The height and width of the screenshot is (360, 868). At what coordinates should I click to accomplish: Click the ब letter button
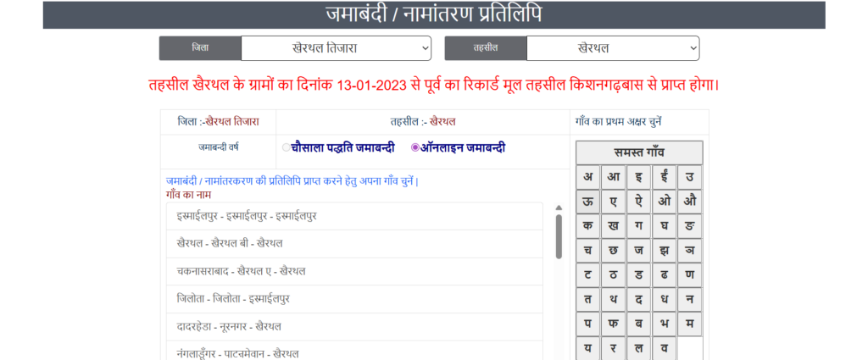point(639,324)
